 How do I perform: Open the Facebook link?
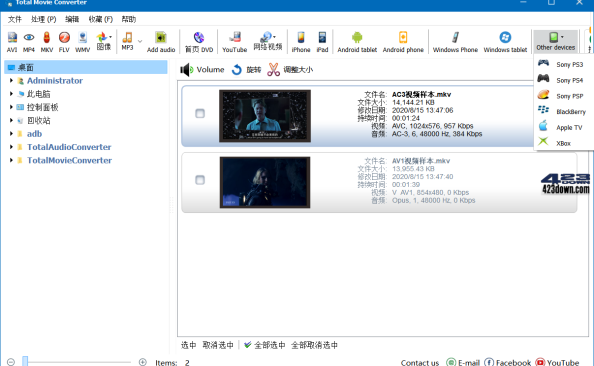pos(508,363)
